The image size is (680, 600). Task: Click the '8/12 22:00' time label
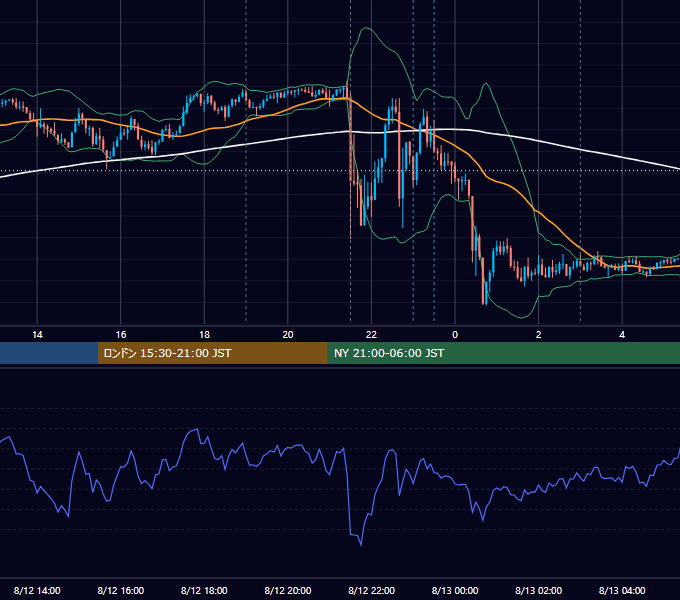[x=372, y=590]
